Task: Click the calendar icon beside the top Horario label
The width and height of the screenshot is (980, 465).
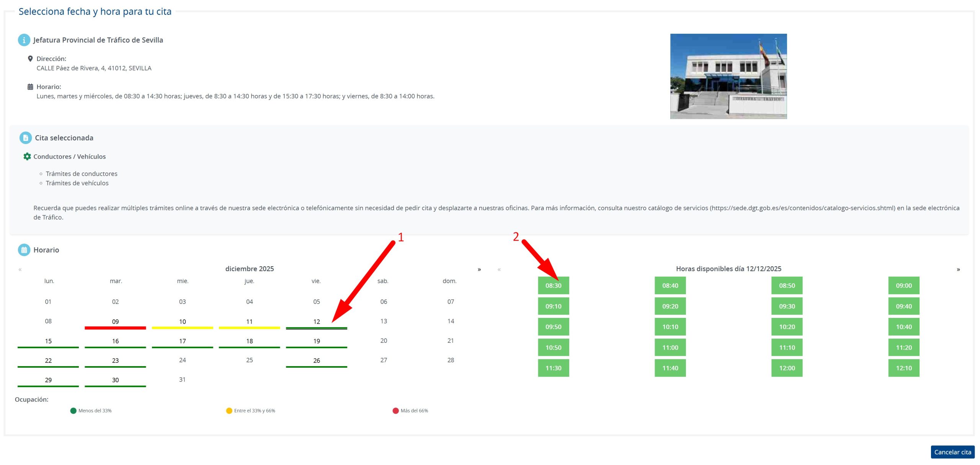Action: pos(30,87)
